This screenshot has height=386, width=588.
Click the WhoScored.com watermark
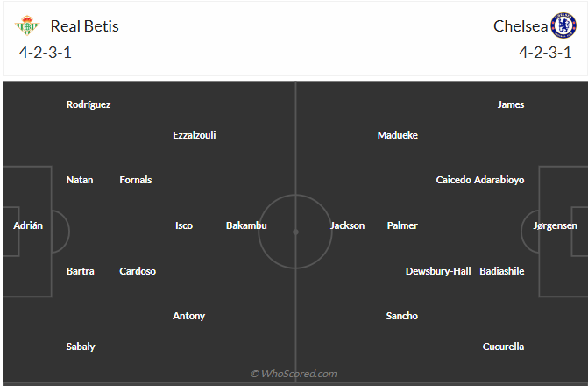point(294,374)
